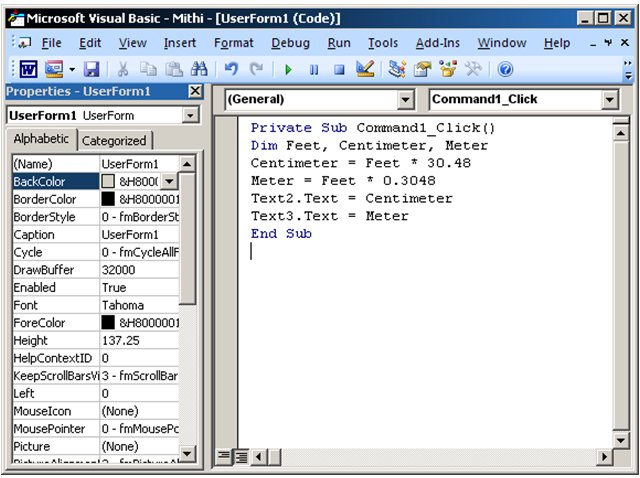
Task: Click the Find binoculars icon
Action: [x=199, y=69]
